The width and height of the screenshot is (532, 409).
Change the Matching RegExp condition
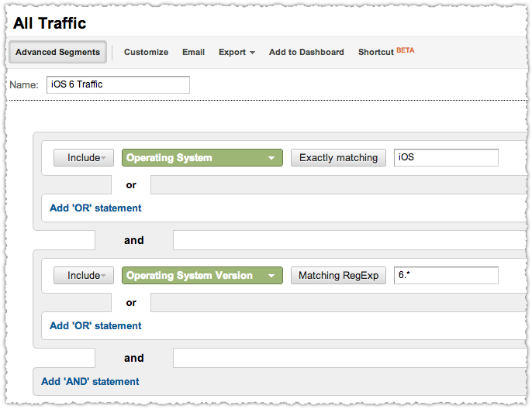point(338,276)
